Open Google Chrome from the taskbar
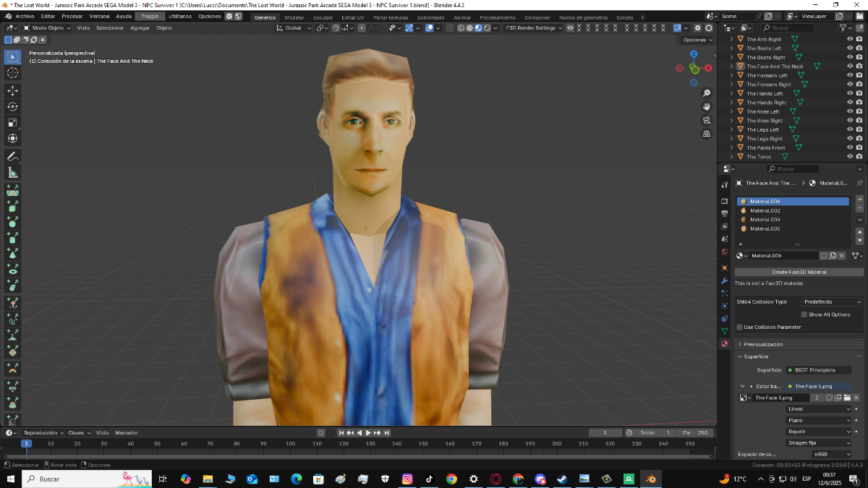This screenshot has height=488, width=868. pyautogui.click(x=451, y=479)
